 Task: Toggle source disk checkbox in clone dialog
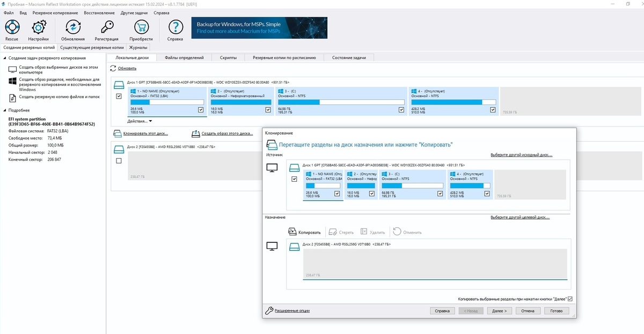click(x=294, y=179)
